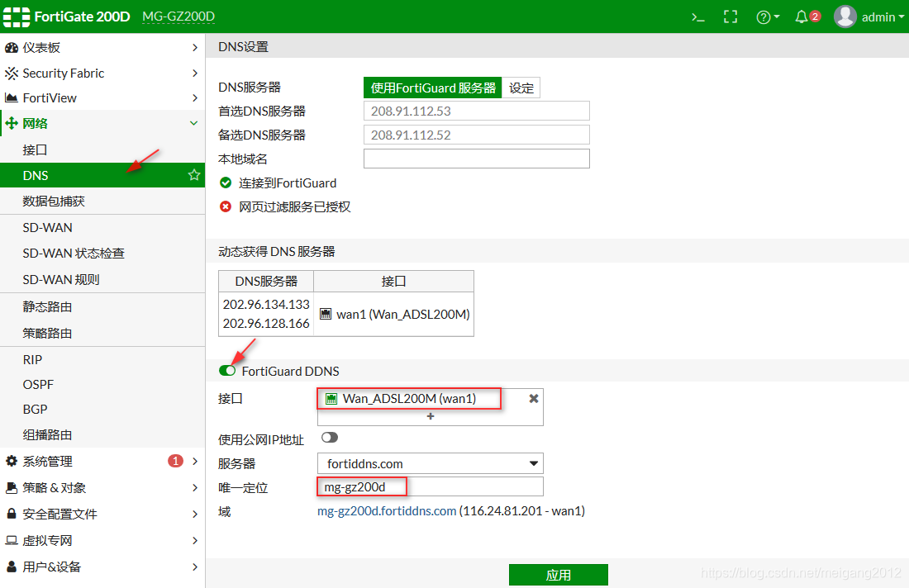909x588 pixels.
Task: Select Use FortiGuard Servers option
Action: coord(432,88)
